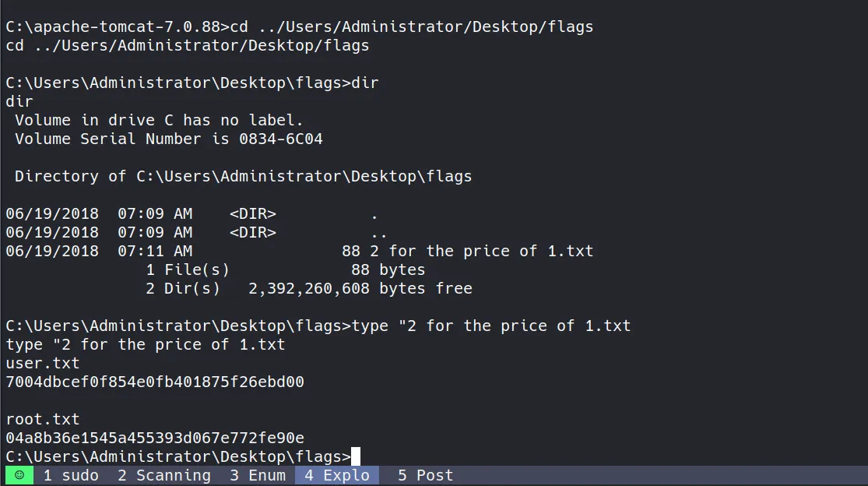The image size is (868, 486).
Task: Click the "root.txt" label line
Action: 43,419
